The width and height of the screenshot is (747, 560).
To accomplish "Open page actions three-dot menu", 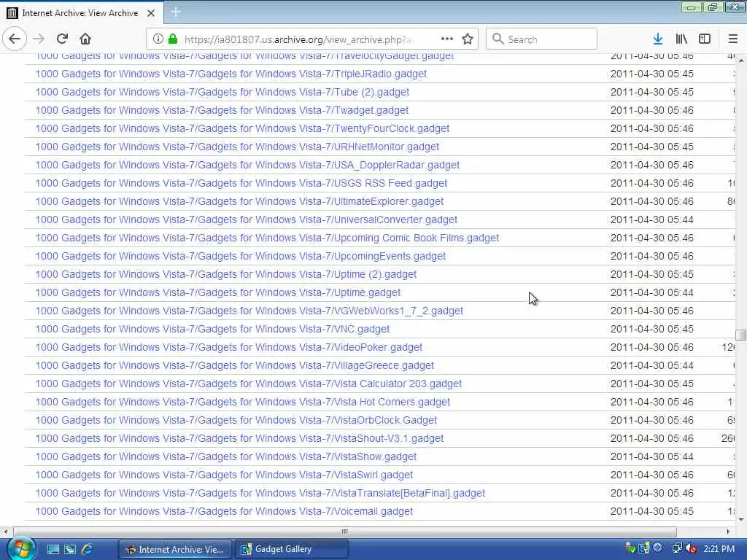I will click(x=447, y=39).
